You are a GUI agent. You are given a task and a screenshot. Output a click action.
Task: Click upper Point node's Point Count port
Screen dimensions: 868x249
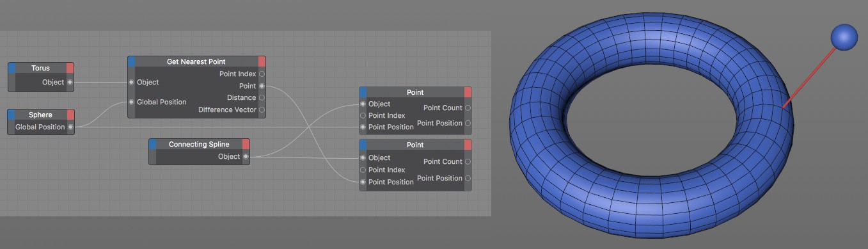click(468, 108)
